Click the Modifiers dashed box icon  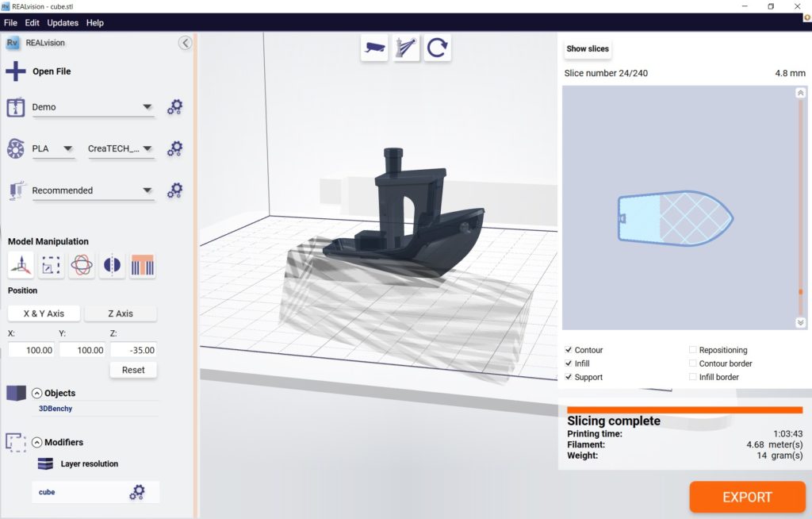coord(16,442)
